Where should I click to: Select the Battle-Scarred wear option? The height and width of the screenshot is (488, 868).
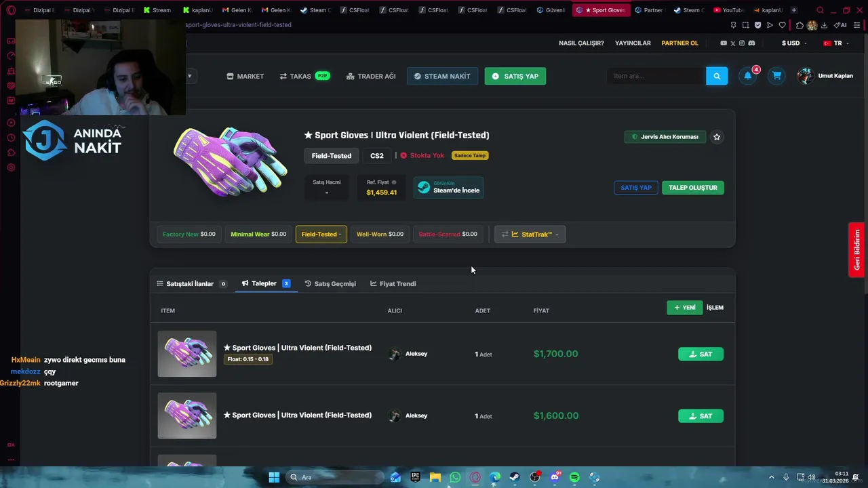coord(448,235)
